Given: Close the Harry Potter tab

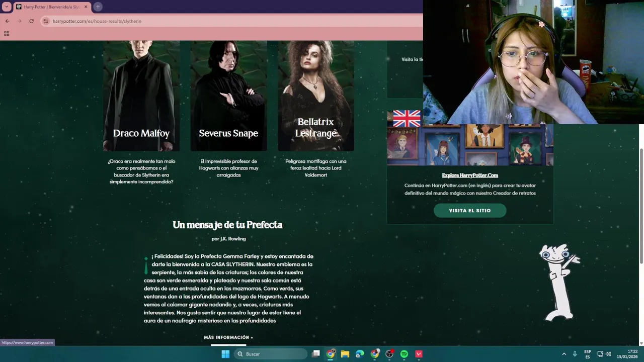Looking at the screenshot, I should (86, 7).
